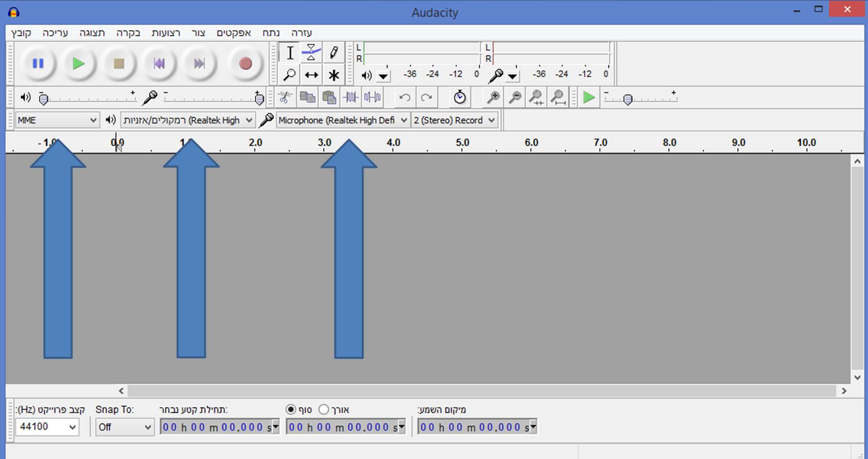Click the selection end time field
This screenshot has height=459, width=868.
pyautogui.click(x=346, y=427)
